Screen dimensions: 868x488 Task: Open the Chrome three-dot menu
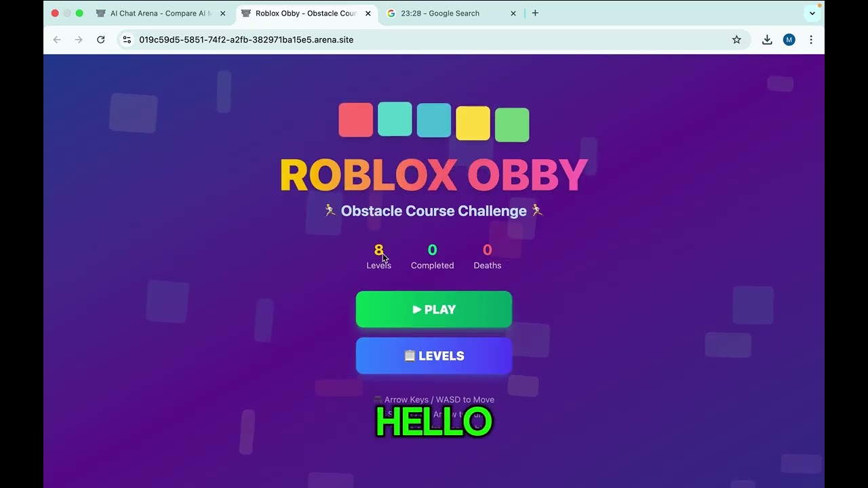point(811,40)
